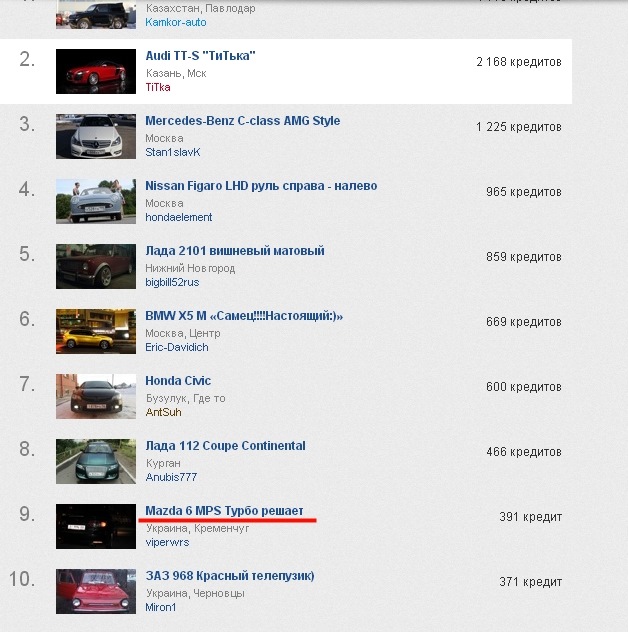This screenshot has height=632, width=628.
Task: Click rank number "2." beside Audi TT-S
Action: point(27,60)
